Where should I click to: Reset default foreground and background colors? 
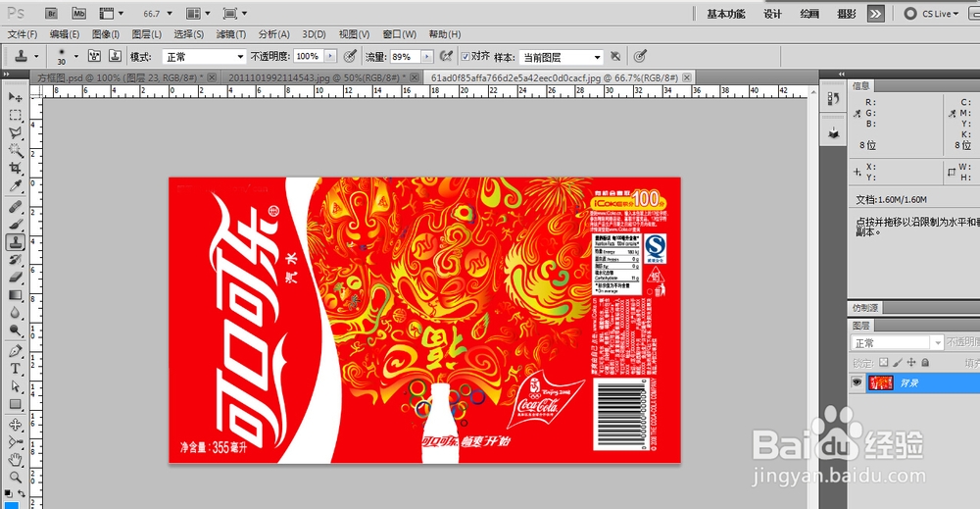[8, 493]
